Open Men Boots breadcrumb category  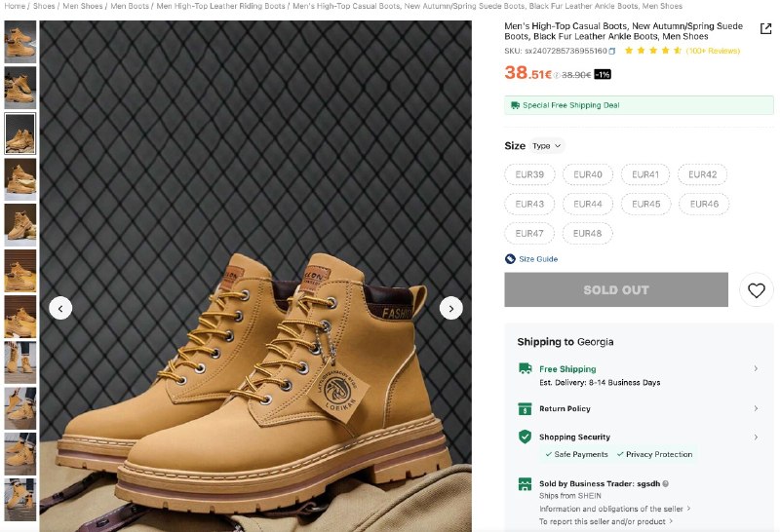click(129, 6)
